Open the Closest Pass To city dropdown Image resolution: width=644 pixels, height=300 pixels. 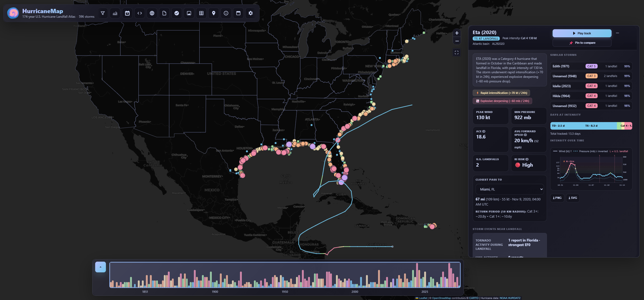(x=510, y=189)
